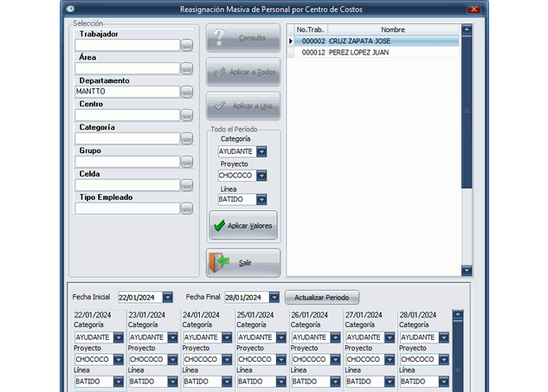This screenshot has height=392, width=548.
Task: Select row CRUZ ZAPATA JOSE in list
Action: [x=372, y=41]
